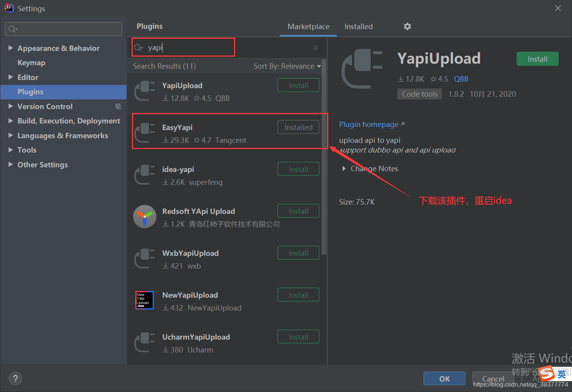Expand the Editor settings section
Screen dimensions: 572x392
(x=11, y=77)
